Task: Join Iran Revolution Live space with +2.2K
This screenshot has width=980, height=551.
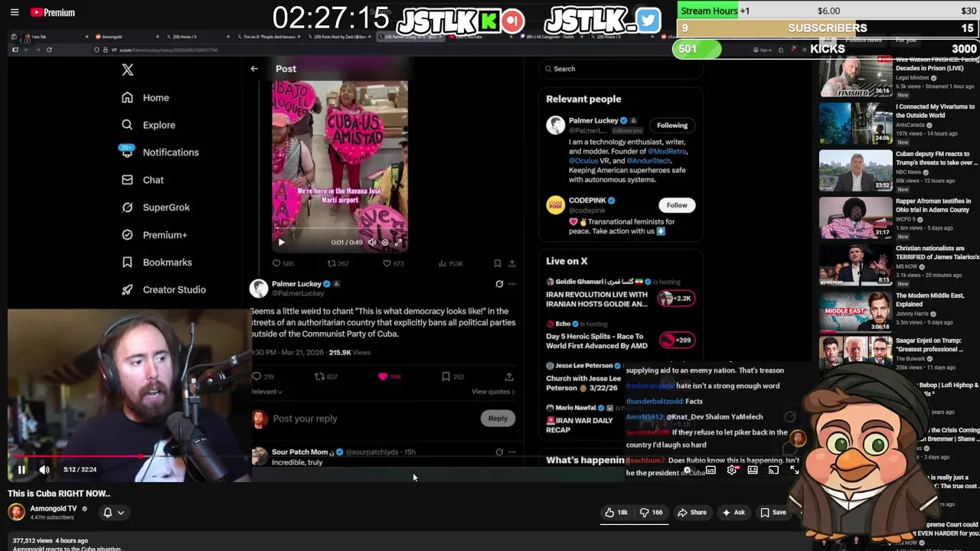Action: [676, 298]
